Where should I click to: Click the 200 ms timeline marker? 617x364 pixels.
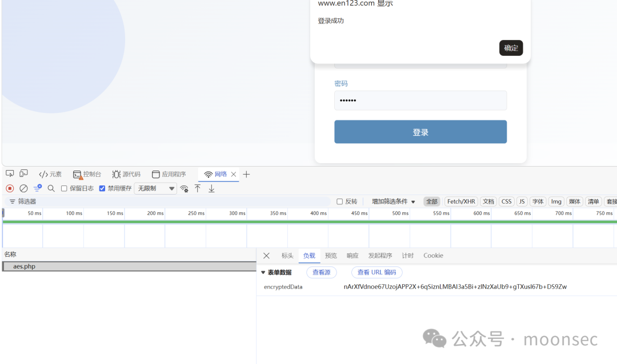(155, 213)
